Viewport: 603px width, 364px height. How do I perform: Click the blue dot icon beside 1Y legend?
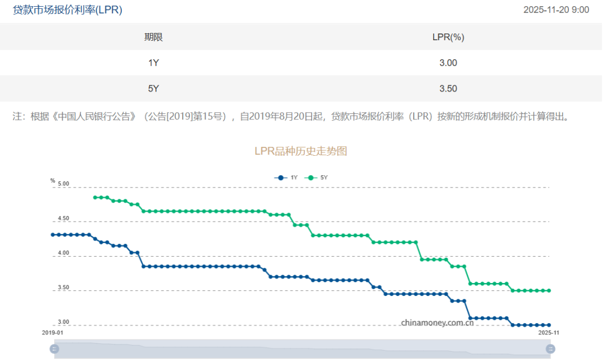pyautogui.click(x=281, y=177)
